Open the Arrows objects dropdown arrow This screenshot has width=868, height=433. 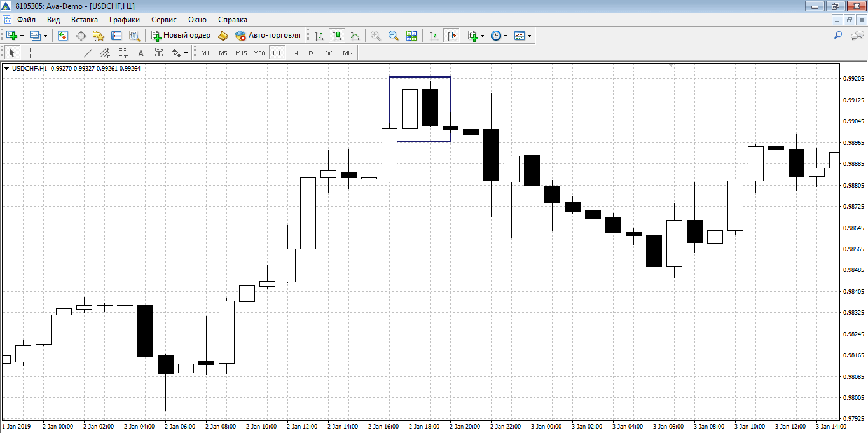pos(186,53)
